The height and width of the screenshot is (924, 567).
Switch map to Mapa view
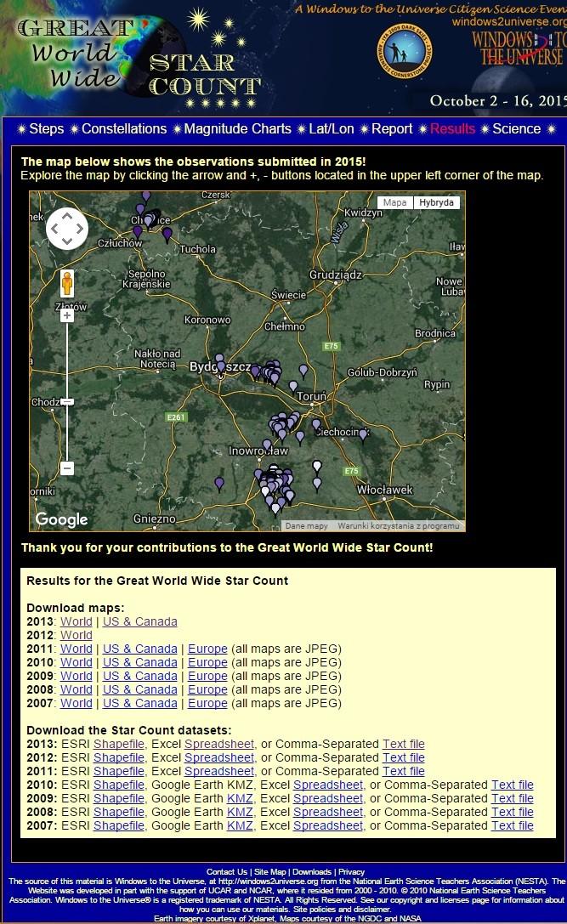click(x=394, y=203)
